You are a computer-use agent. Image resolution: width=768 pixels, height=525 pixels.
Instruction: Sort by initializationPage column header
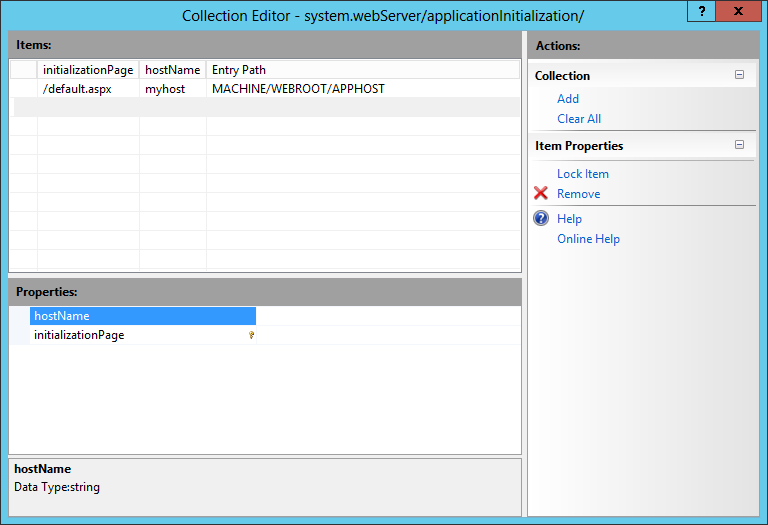pyautogui.click(x=88, y=70)
